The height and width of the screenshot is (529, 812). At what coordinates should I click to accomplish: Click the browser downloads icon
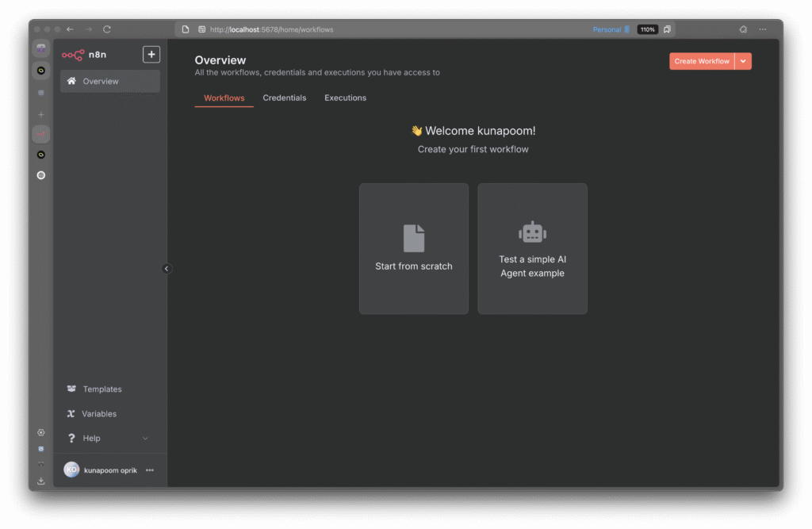(41, 481)
